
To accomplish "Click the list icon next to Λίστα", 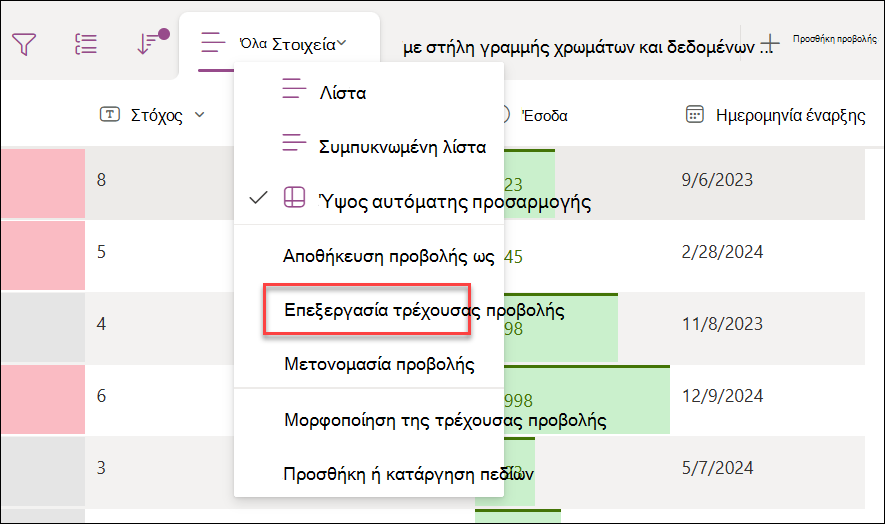I will click(x=294, y=89).
